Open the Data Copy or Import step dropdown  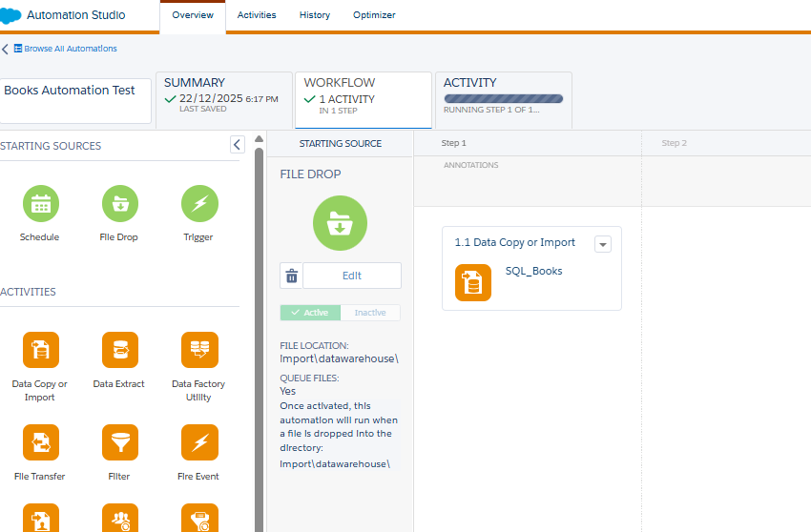click(x=602, y=244)
